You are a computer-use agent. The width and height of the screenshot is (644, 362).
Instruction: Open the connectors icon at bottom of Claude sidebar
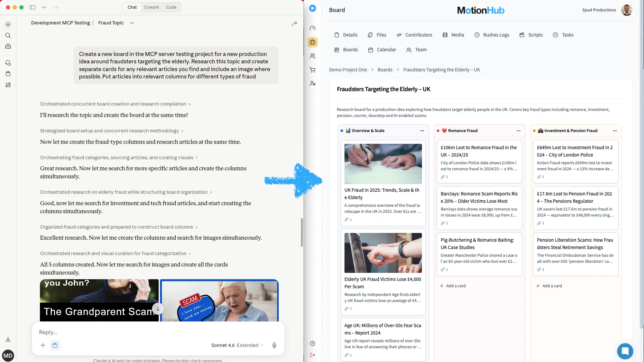pos(8,85)
